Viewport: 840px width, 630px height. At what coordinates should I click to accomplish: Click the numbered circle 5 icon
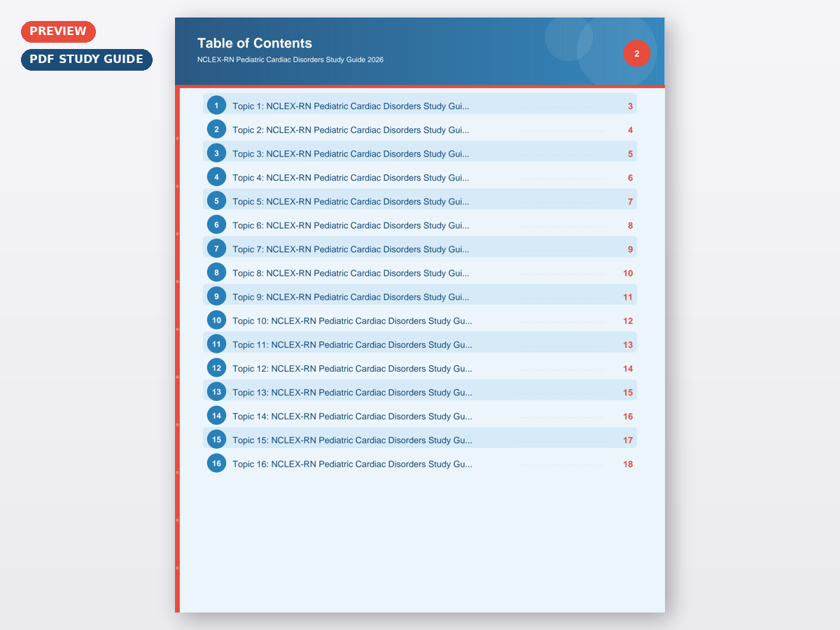pyautogui.click(x=216, y=201)
